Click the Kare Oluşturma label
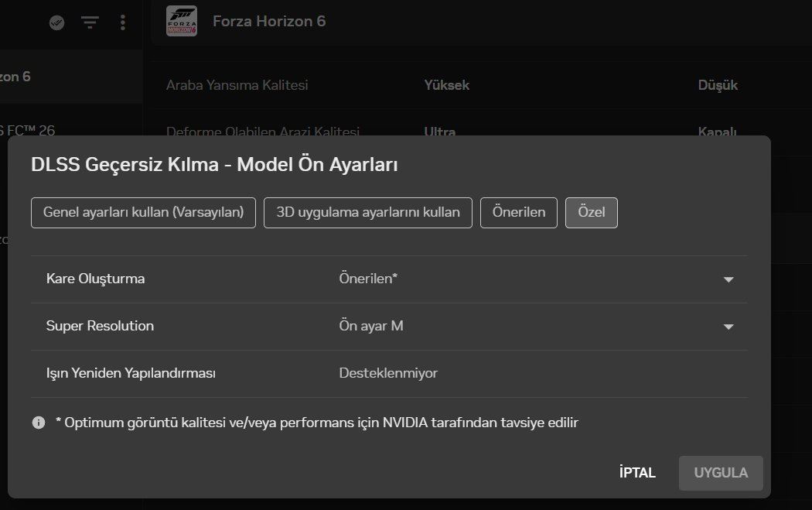This screenshot has width=812, height=510. pos(96,279)
